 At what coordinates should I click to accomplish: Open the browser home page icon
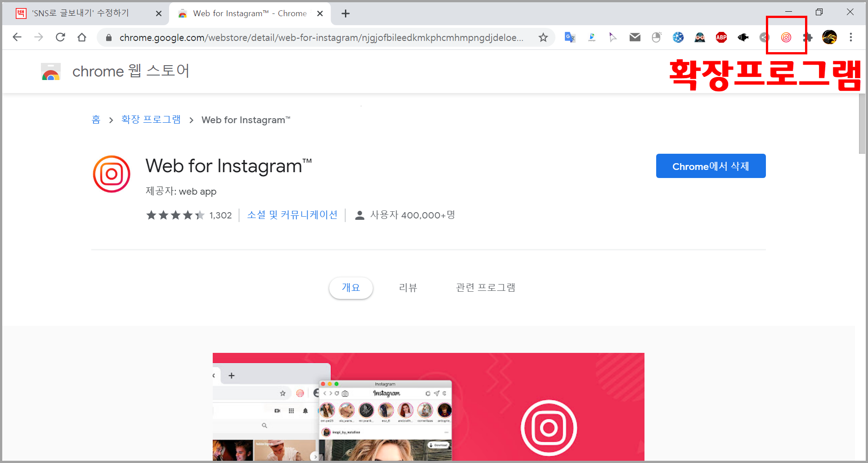point(82,37)
